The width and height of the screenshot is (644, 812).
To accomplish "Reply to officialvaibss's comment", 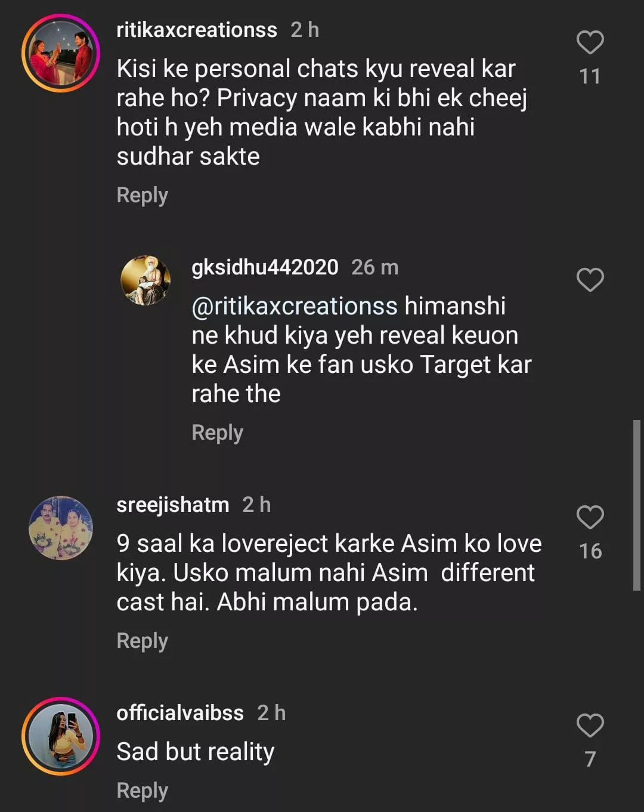I will tap(142, 791).
